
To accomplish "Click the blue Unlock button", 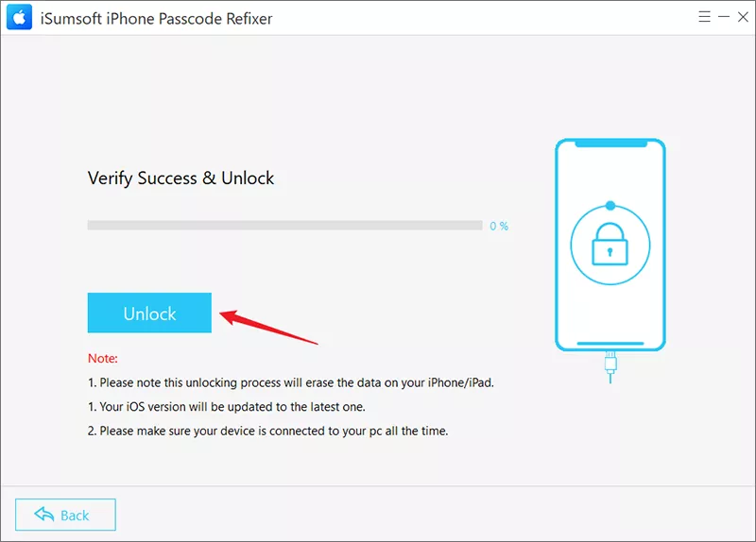I will click(149, 313).
